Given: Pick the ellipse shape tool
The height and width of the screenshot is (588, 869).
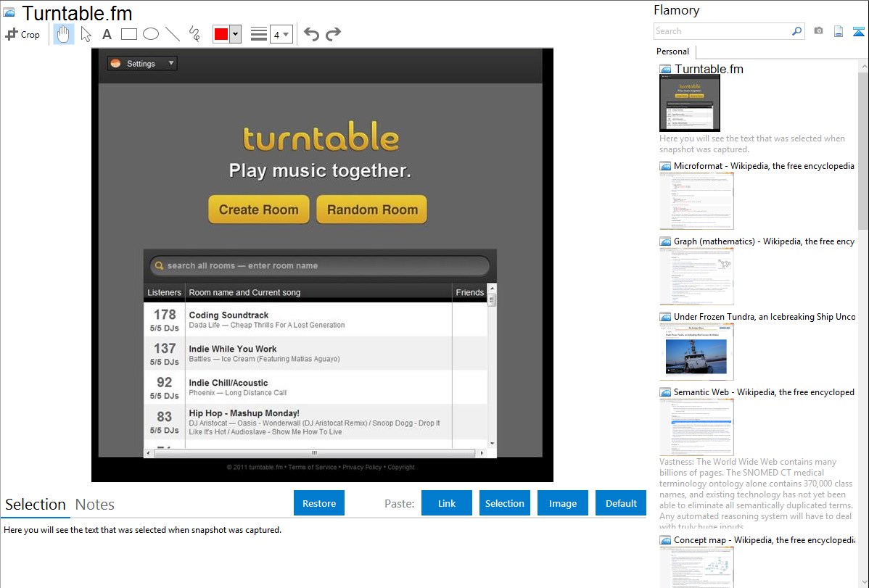Looking at the screenshot, I should click(151, 34).
